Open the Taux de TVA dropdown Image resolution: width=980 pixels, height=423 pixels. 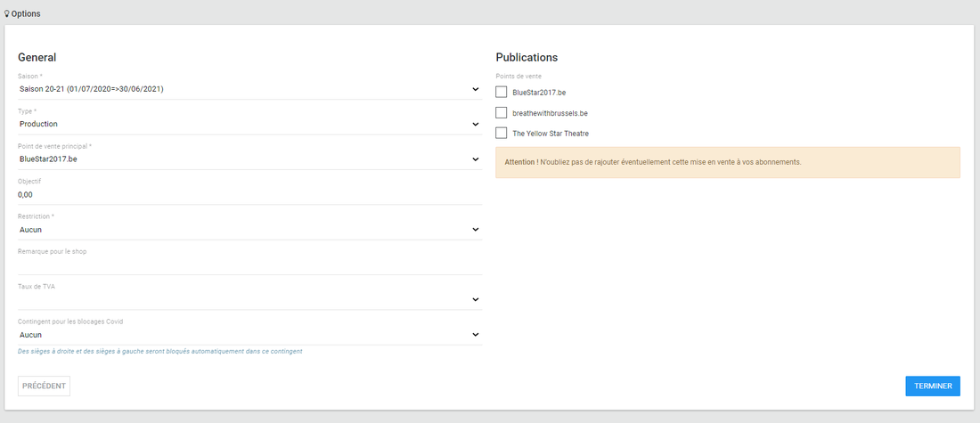[249, 299]
